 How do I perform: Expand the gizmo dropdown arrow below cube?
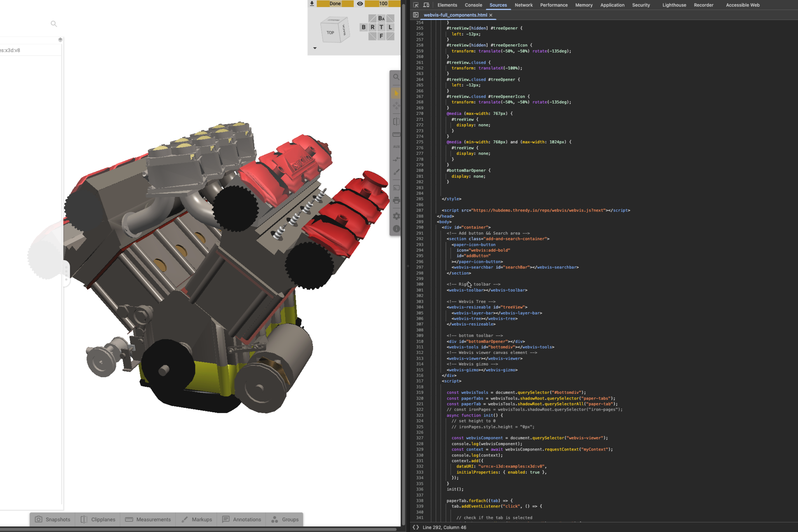[315, 48]
